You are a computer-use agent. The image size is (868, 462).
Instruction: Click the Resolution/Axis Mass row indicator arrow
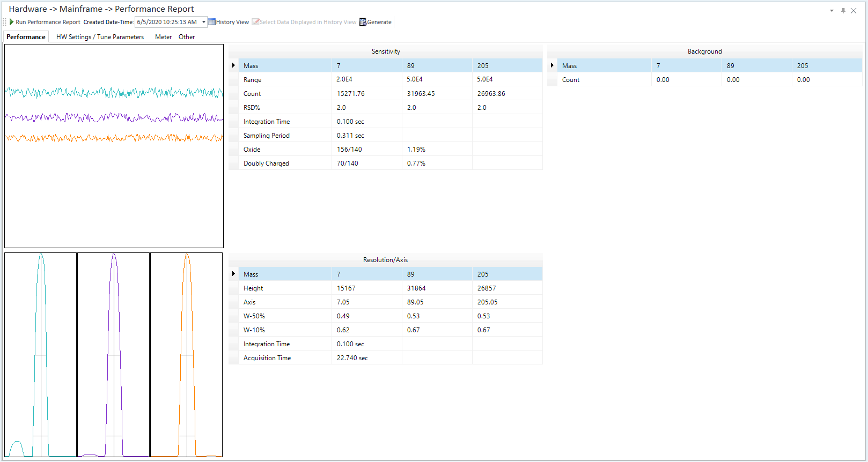click(233, 274)
